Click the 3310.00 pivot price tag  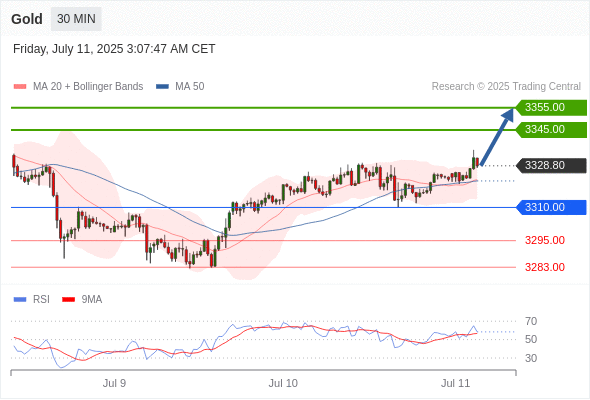(551, 207)
